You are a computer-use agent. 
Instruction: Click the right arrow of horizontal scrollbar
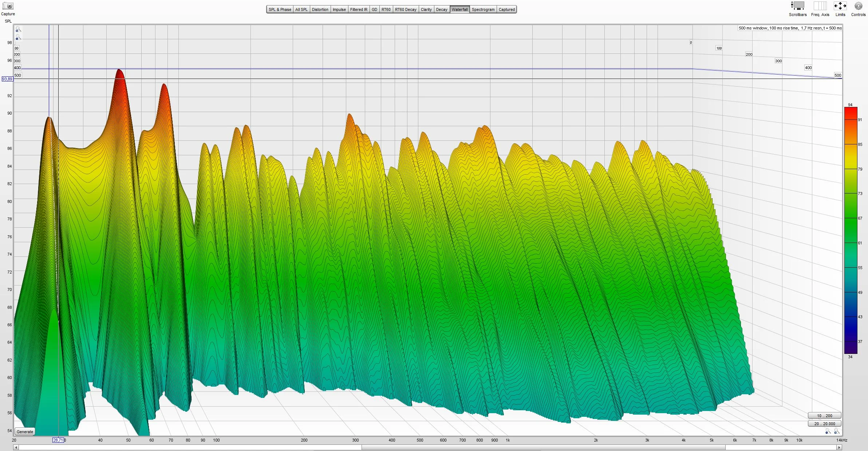(839, 447)
